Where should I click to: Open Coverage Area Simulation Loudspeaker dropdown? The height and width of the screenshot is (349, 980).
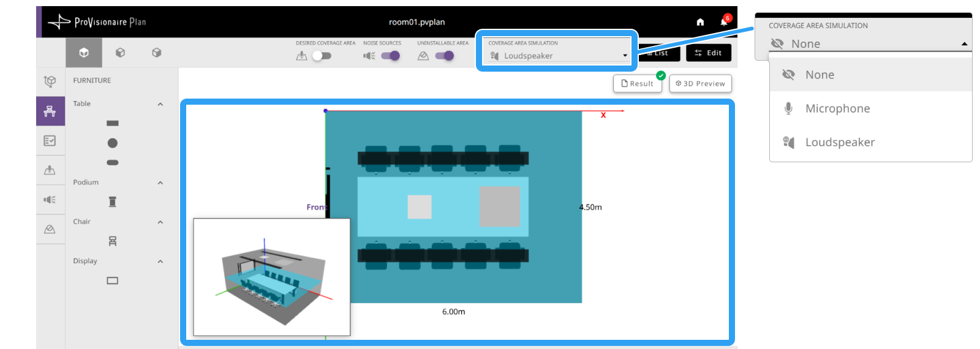(558, 56)
